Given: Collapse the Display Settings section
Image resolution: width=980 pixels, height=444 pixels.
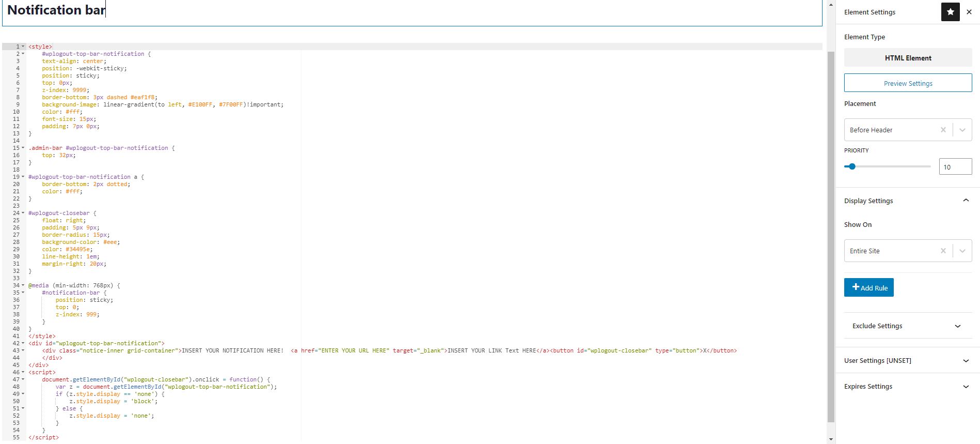Looking at the screenshot, I should [966, 201].
